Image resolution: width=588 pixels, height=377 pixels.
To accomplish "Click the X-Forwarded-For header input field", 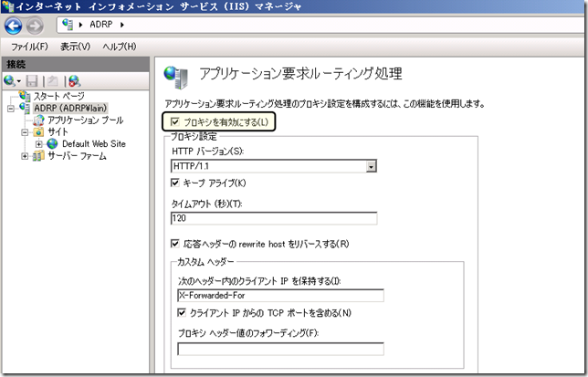I will tap(280, 296).
